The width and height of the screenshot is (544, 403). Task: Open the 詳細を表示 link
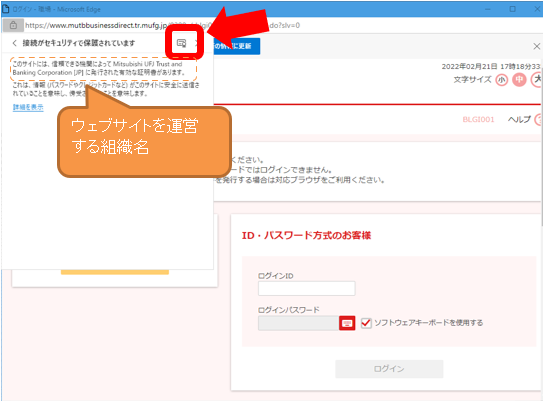pos(28,107)
